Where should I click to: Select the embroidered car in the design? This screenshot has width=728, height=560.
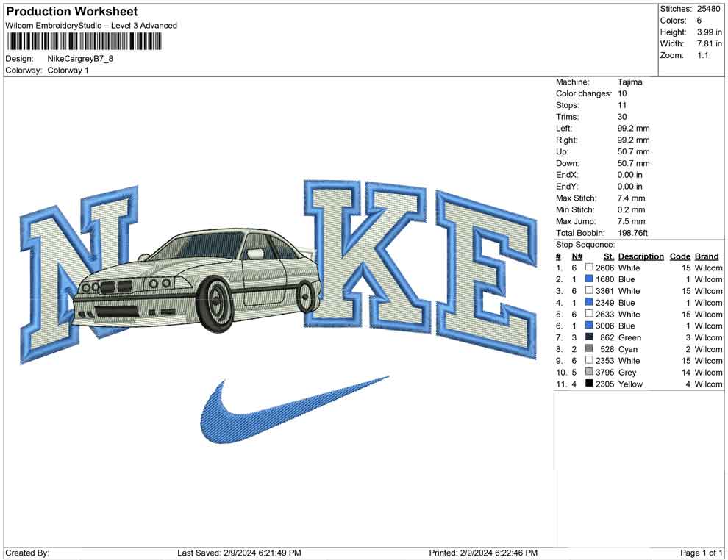click(x=199, y=283)
